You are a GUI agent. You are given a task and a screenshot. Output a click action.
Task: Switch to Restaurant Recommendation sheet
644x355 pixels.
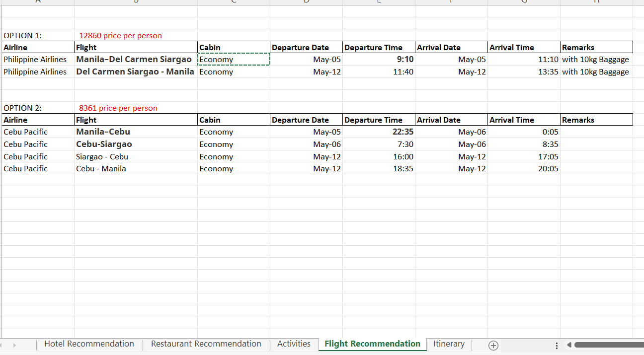[x=206, y=344]
